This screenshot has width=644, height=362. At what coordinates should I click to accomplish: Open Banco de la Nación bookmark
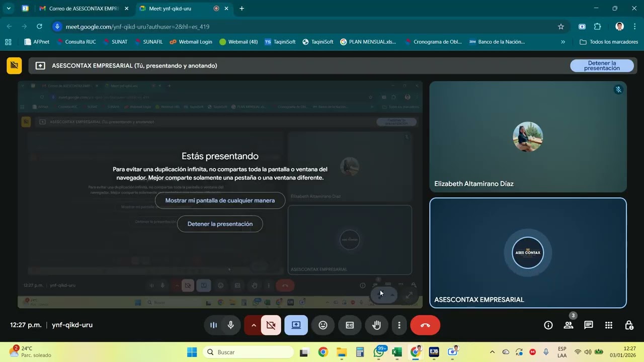pyautogui.click(x=497, y=42)
